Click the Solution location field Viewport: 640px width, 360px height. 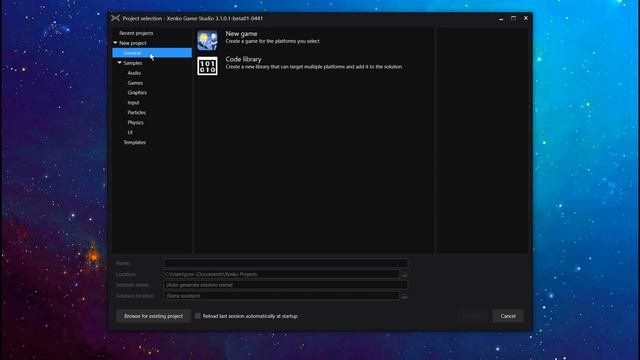click(282, 296)
